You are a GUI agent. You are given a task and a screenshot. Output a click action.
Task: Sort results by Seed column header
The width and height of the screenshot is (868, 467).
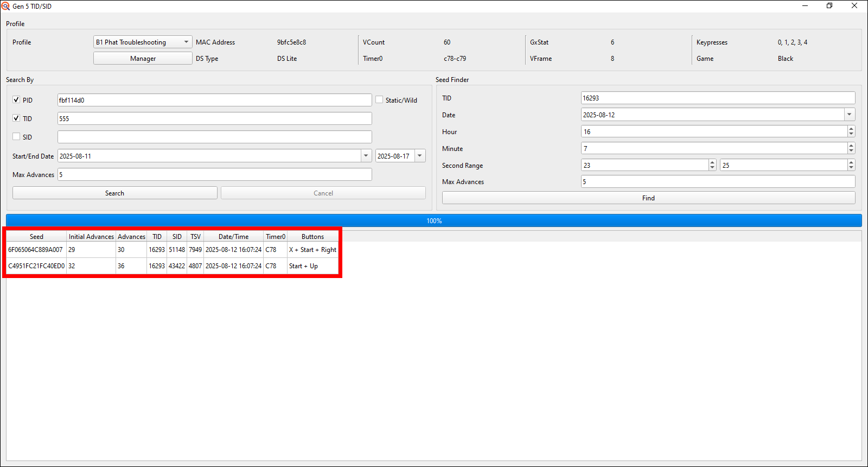[36, 237]
